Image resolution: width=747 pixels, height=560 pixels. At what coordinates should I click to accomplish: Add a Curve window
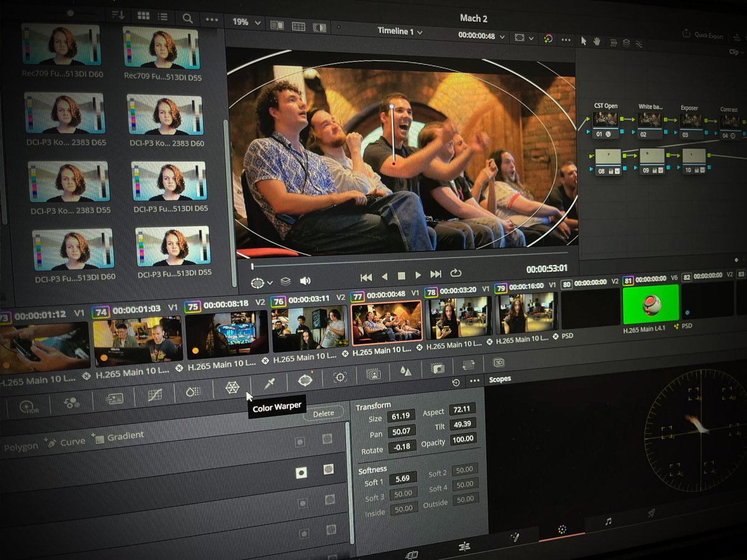(65, 442)
